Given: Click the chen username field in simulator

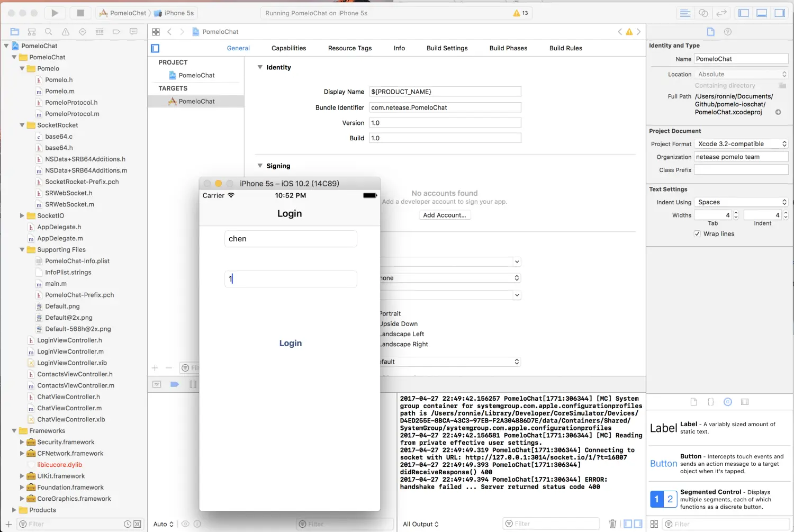Looking at the screenshot, I should pos(291,239).
